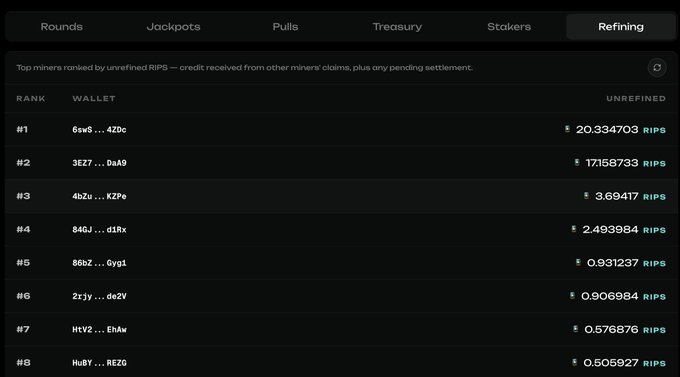680x377 pixels.
Task: Click rank #2 label
Action: [x=23, y=163]
